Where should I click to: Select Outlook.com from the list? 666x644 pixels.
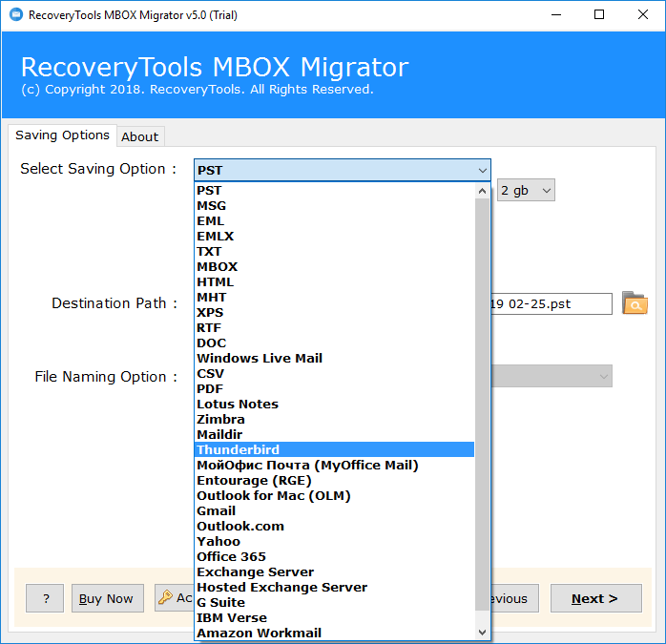pyautogui.click(x=335, y=527)
